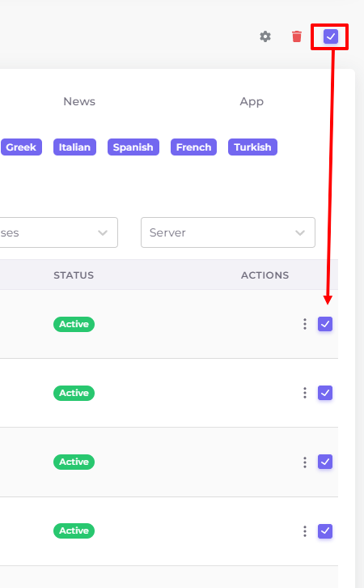The width and height of the screenshot is (364, 588).
Task: Select the Greek language tag
Action: click(x=21, y=147)
